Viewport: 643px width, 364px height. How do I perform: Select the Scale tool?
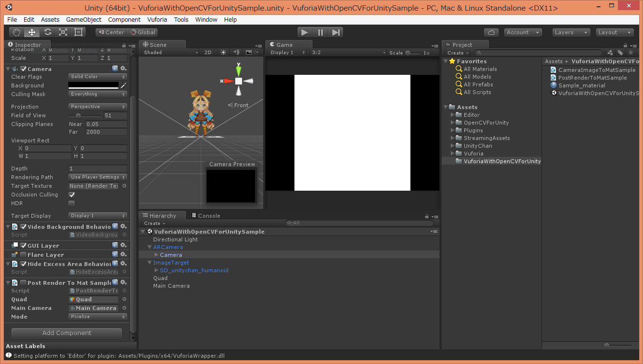(x=63, y=32)
